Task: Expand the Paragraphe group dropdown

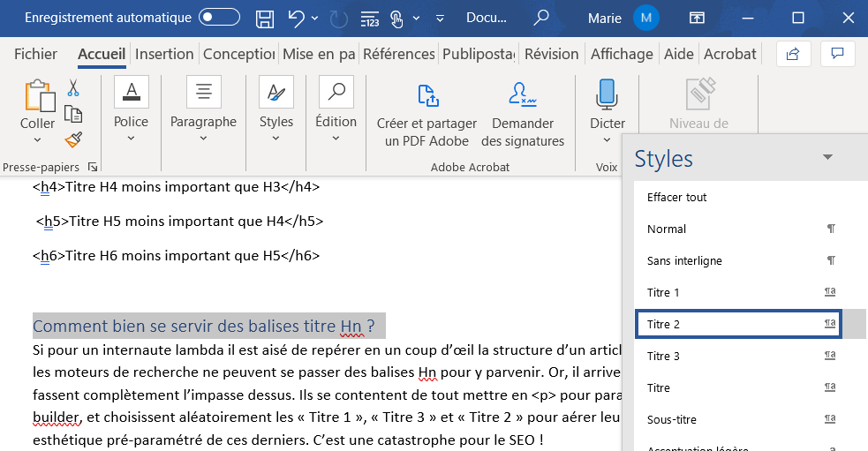Action: pyautogui.click(x=203, y=138)
